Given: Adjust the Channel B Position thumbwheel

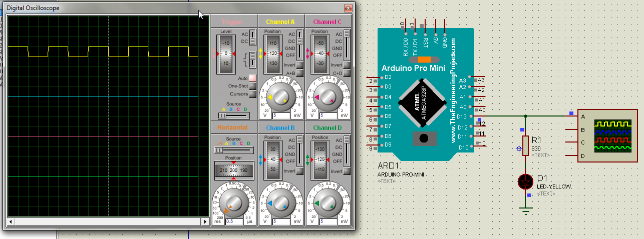Looking at the screenshot, I should [x=273, y=159].
